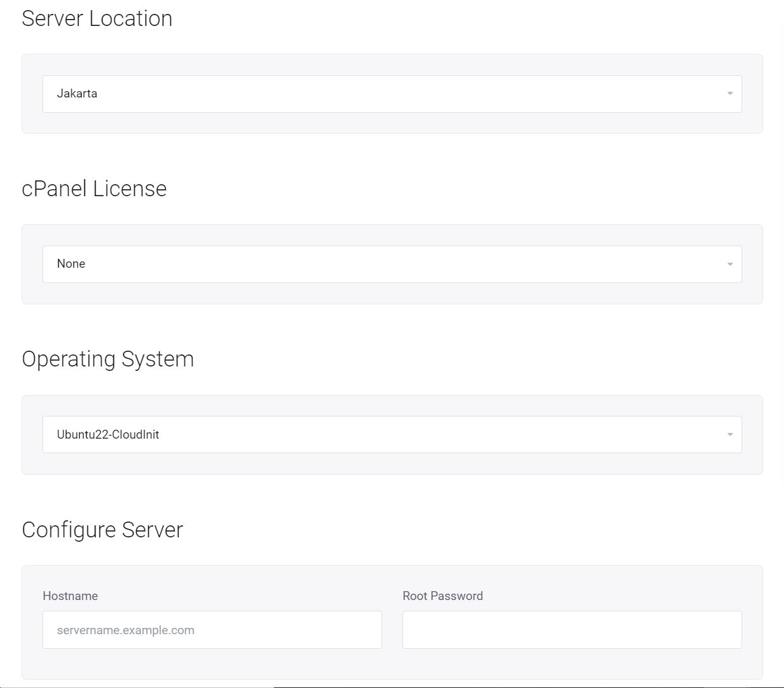Select the Ubuntu22-CloudInit value text
This screenshot has width=784, height=688.
click(108, 434)
